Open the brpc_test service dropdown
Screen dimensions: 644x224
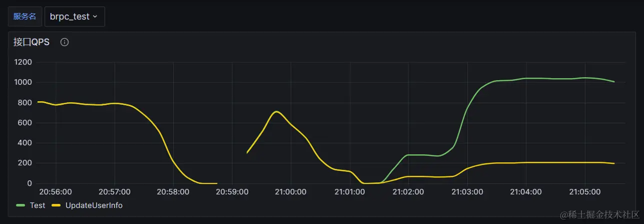coord(75,17)
